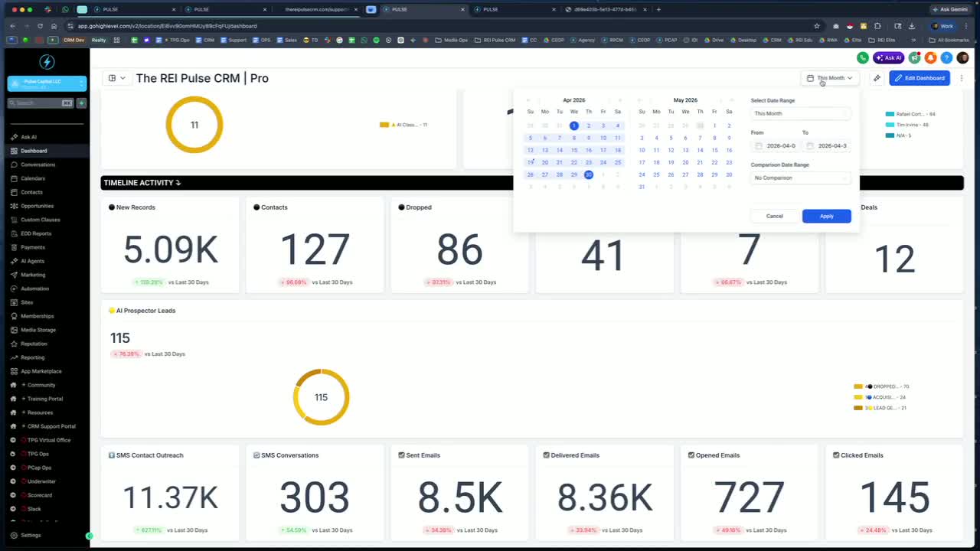The width and height of the screenshot is (980, 551).
Task: Expand the Comparison Date Range dropdown
Action: 800,178
